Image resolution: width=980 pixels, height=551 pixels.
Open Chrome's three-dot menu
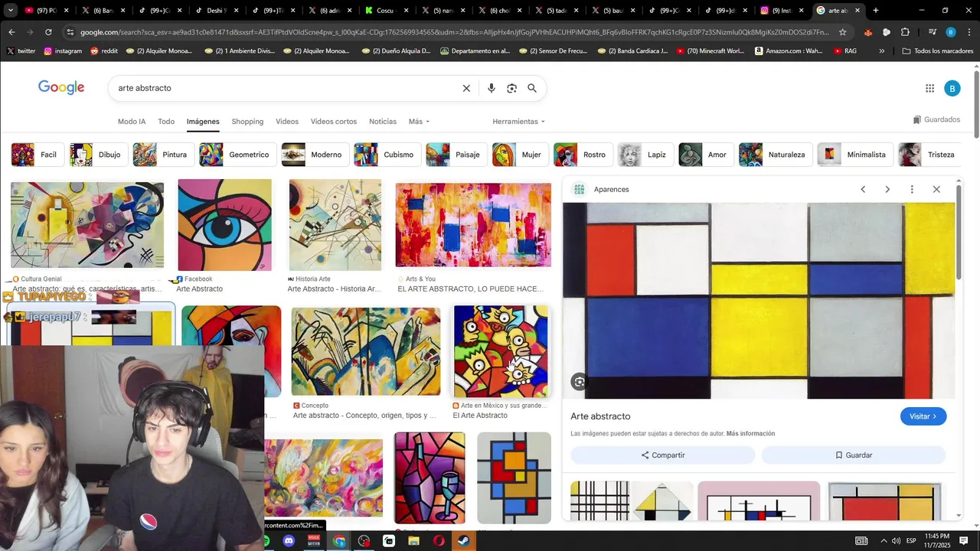(x=969, y=32)
